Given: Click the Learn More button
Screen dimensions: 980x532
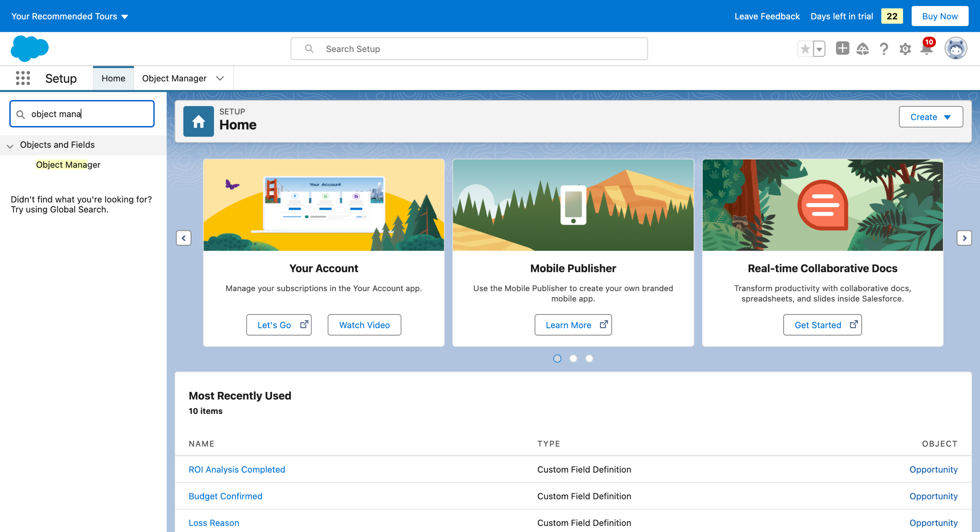Looking at the screenshot, I should pos(573,325).
